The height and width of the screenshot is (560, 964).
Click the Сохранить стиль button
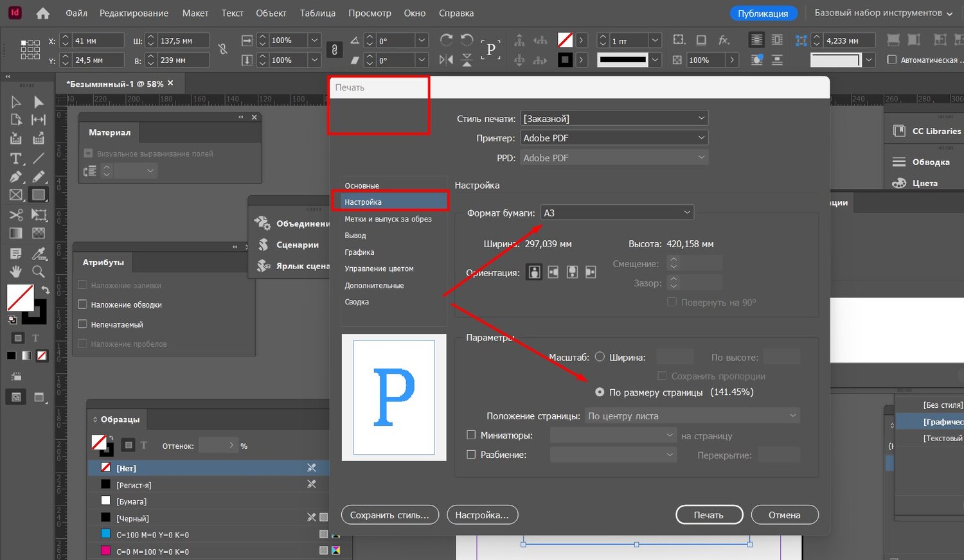click(389, 515)
